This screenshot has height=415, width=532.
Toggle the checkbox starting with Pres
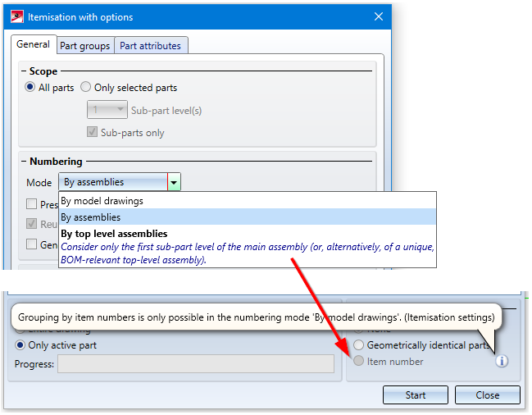(31, 204)
